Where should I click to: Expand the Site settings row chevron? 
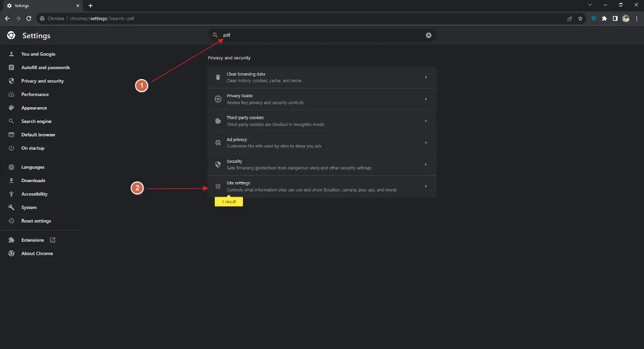426,186
